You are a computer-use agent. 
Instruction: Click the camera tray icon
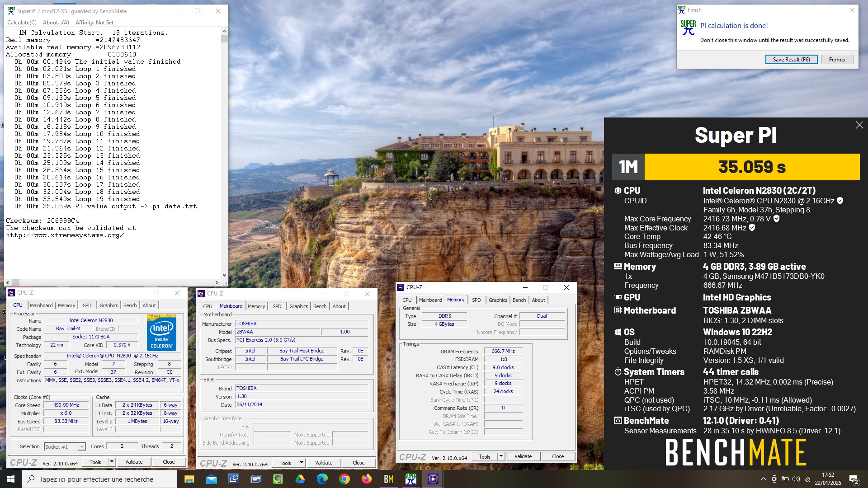774,479
